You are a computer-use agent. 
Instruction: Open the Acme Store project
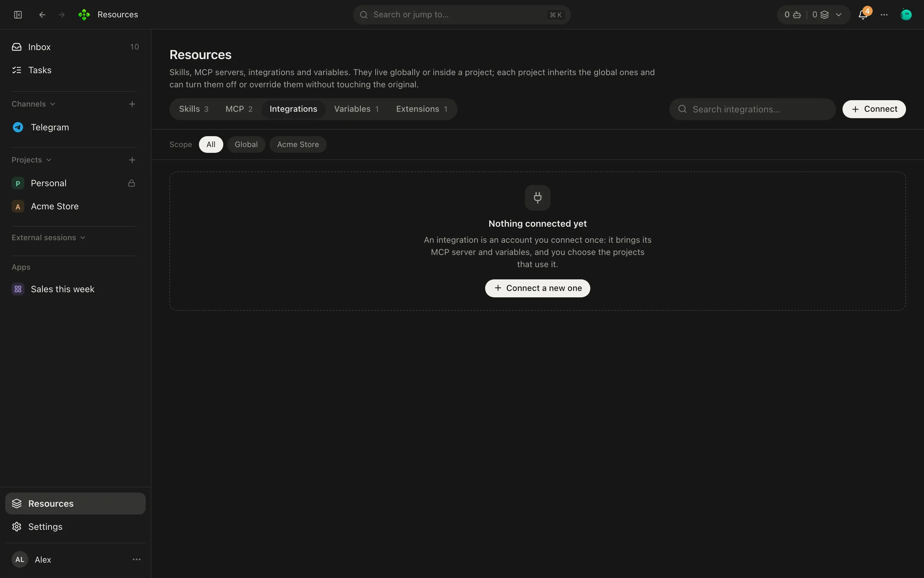(x=75, y=206)
